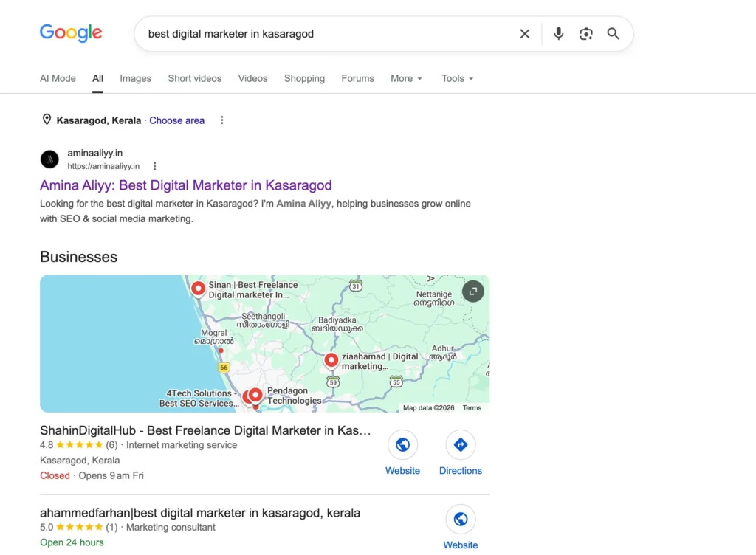Clear the search query with the X icon
This screenshot has width=756, height=555.
tap(525, 34)
